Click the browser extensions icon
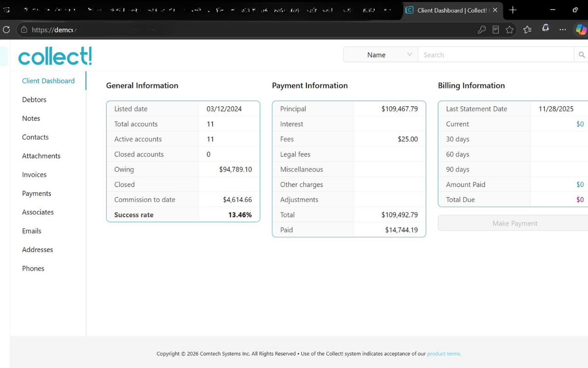Viewport: 588px width, 368px height. click(x=545, y=29)
